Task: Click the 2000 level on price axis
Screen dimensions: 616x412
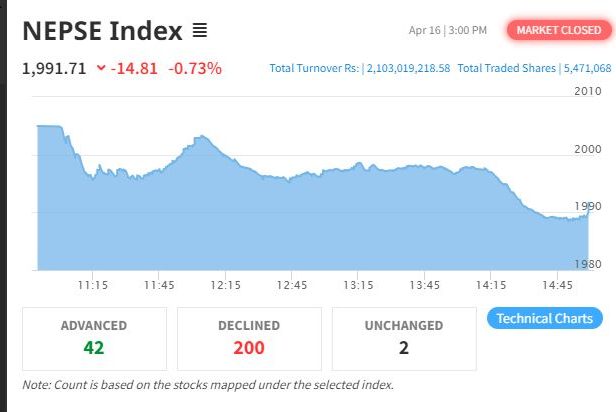Action: point(588,149)
